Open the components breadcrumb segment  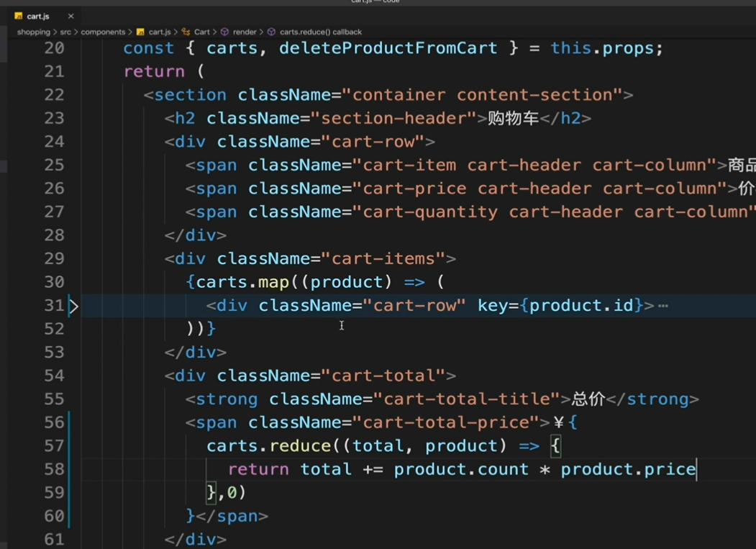tap(103, 32)
